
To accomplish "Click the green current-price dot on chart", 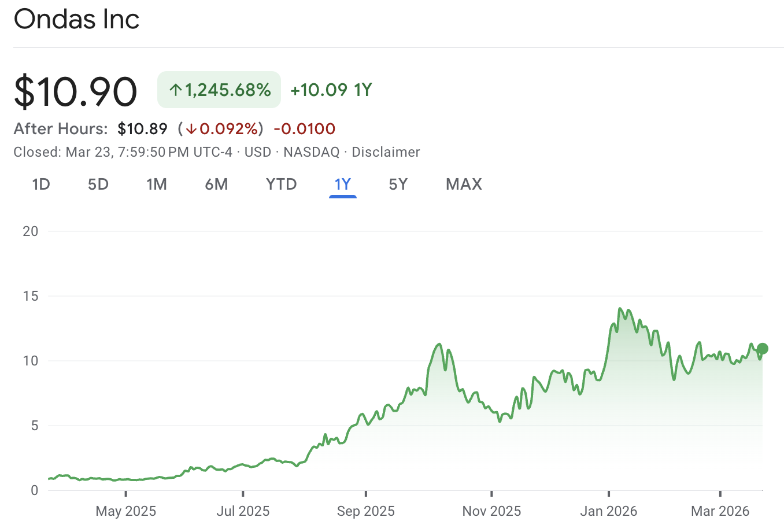I will [763, 348].
